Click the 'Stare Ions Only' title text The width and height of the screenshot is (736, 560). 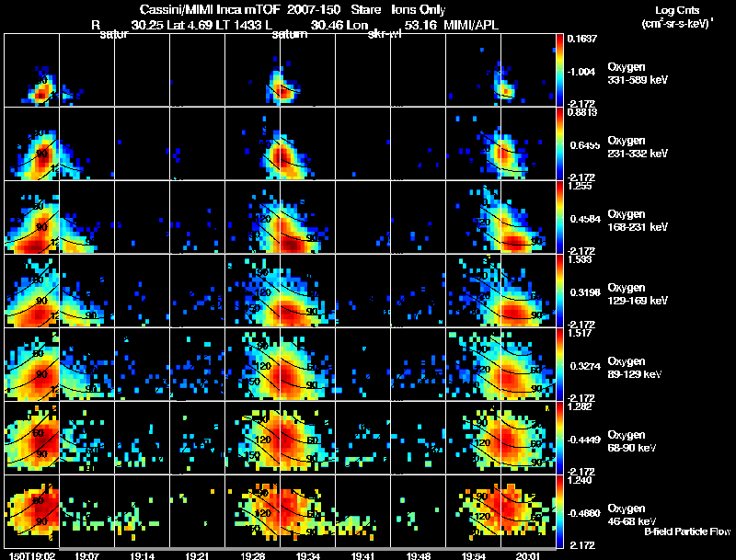[398, 9]
